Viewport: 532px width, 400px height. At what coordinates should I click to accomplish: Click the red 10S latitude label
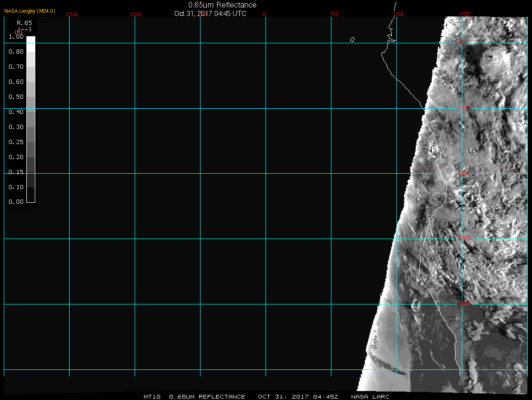pyautogui.click(x=464, y=173)
